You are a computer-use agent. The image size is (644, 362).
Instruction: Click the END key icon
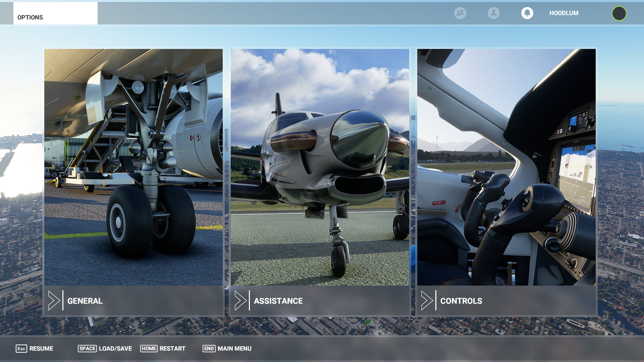click(209, 349)
